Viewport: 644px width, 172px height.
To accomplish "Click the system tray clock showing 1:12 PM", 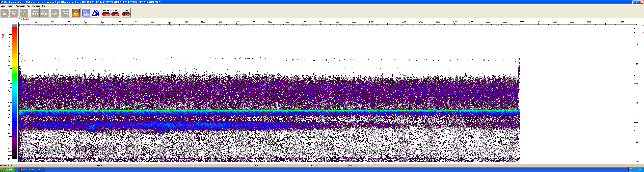I will (x=638, y=169).
